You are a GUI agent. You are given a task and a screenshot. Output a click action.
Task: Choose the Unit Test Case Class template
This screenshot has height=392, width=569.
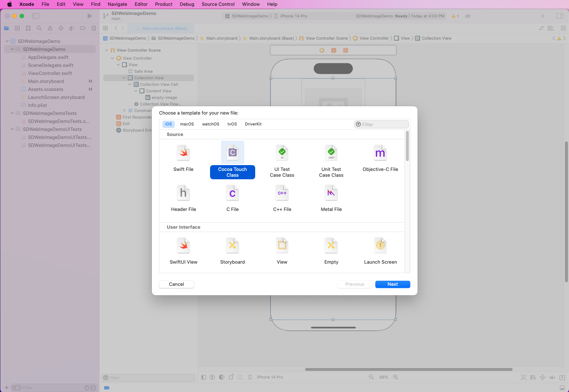[331, 161]
